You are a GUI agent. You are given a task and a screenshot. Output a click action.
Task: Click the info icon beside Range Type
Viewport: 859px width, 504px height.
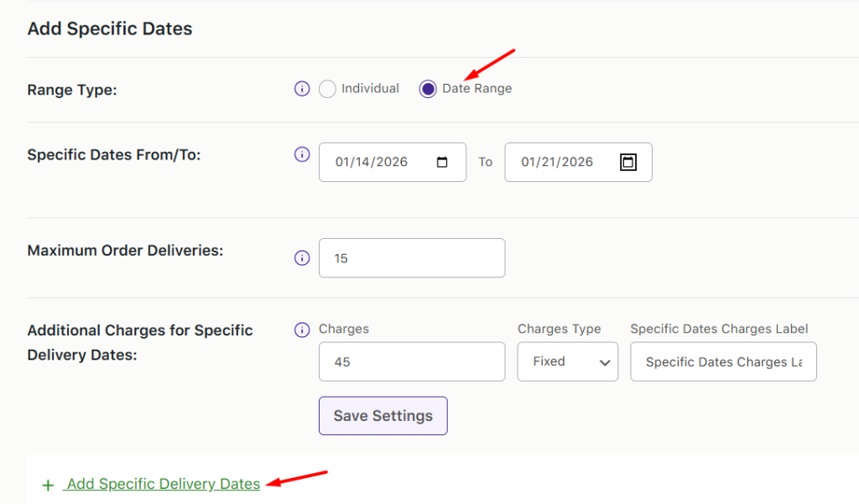(x=301, y=88)
